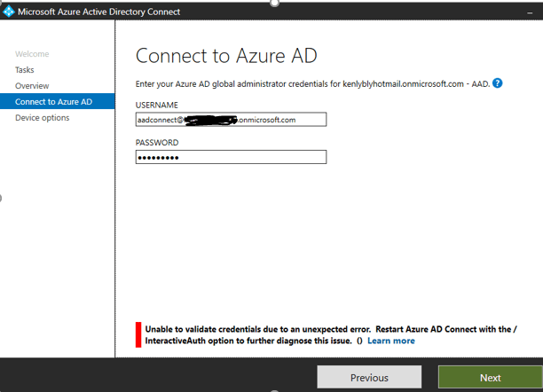The image size is (543, 392).
Task: Select the Welcome step in sidebar
Action: point(32,54)
